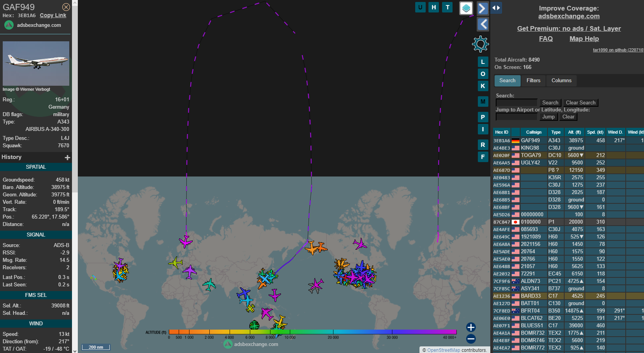Select the BARD33 row in aircraft table
This screenshot has width=644, height=353.
click(568, 296)
